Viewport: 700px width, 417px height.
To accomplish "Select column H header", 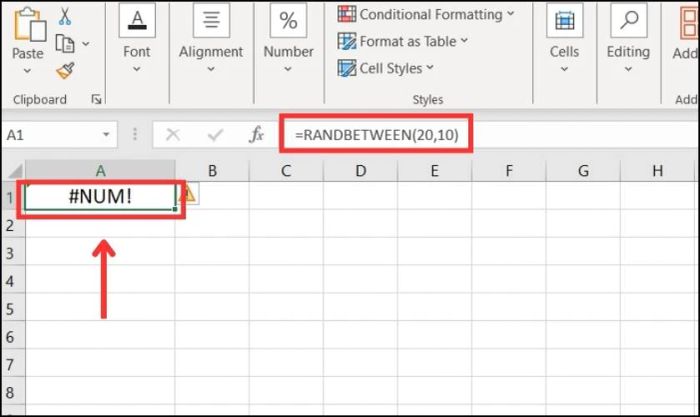I will pos(657,171).
